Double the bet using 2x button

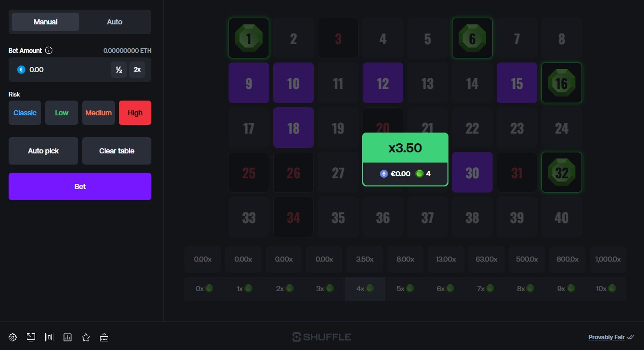click(x=137, y=70)
